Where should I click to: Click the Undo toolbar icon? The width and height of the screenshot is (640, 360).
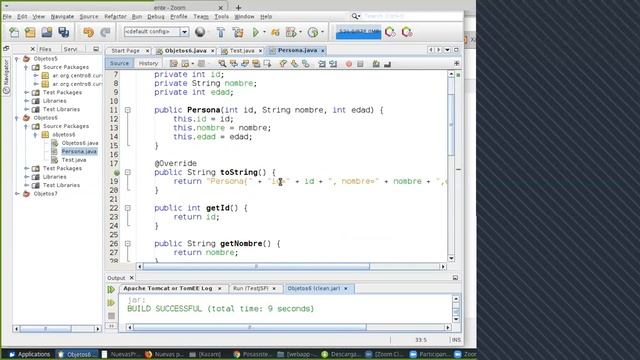pyautogui.click(x=88, y=32)
